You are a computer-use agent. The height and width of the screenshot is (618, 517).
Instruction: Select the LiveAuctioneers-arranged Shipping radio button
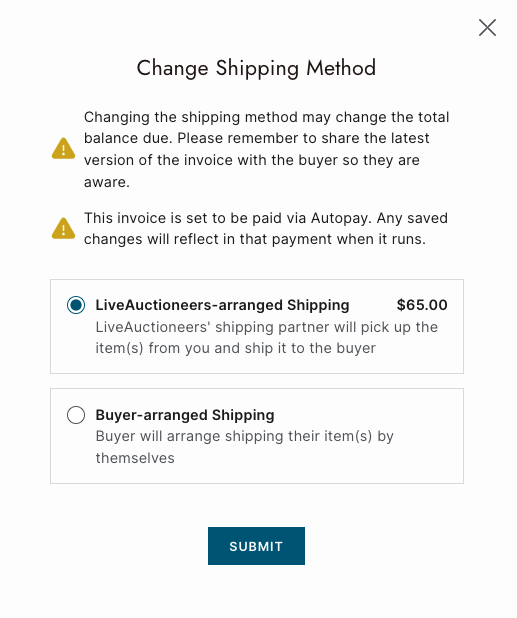(76, 305)
